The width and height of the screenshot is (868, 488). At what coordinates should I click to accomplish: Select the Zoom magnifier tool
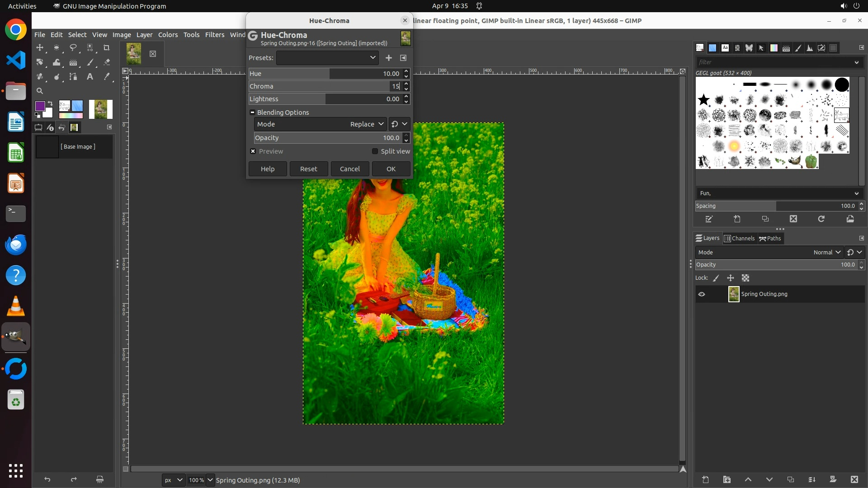40,91
